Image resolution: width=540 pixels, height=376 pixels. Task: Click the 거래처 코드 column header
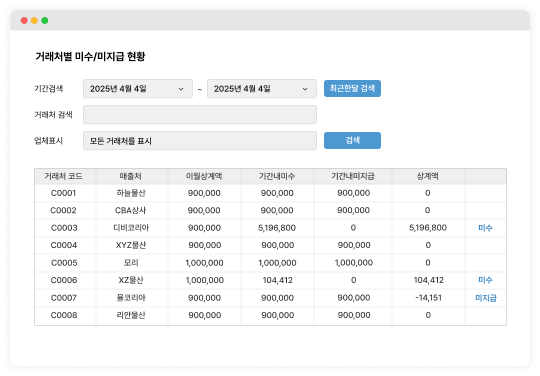[x=63, y=176]
